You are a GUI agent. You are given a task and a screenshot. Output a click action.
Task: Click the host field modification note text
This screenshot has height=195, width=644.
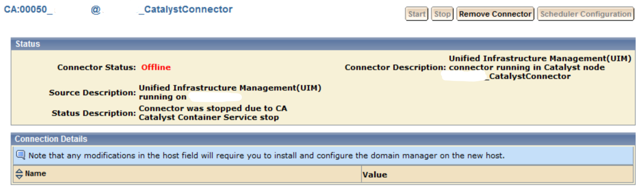266,156
